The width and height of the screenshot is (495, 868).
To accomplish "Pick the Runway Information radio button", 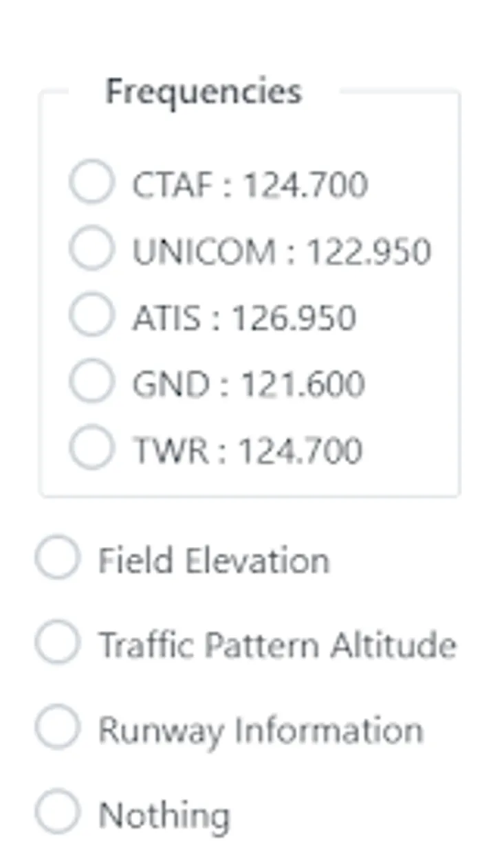I will click(58, 727).
